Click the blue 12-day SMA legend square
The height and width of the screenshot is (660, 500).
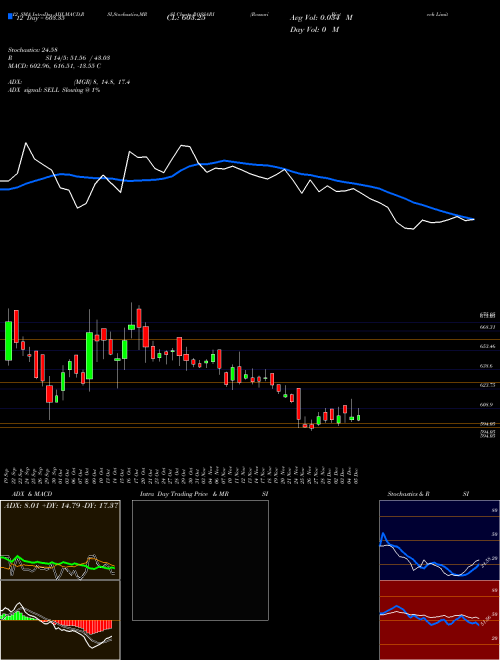click(11, 16)
